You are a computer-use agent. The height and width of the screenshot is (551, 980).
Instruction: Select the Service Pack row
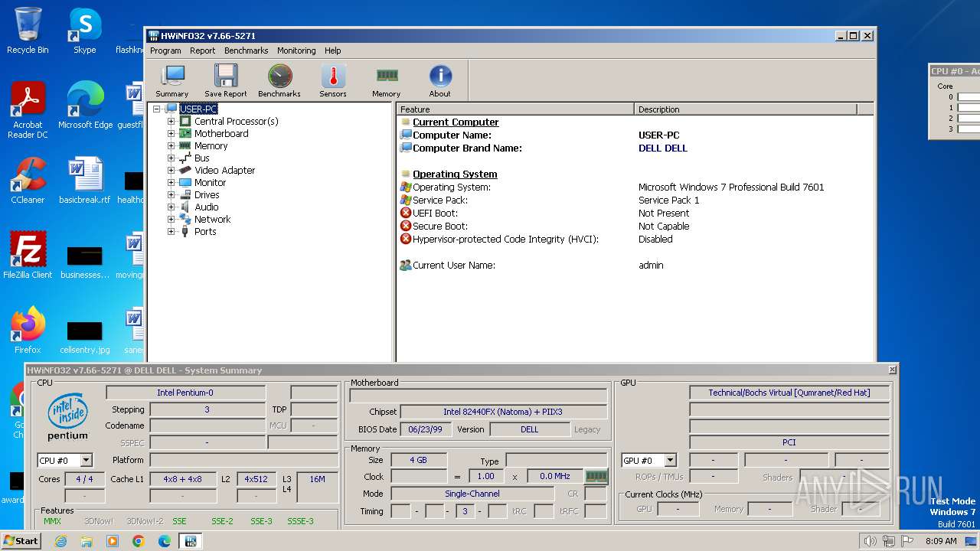point(635,200)
